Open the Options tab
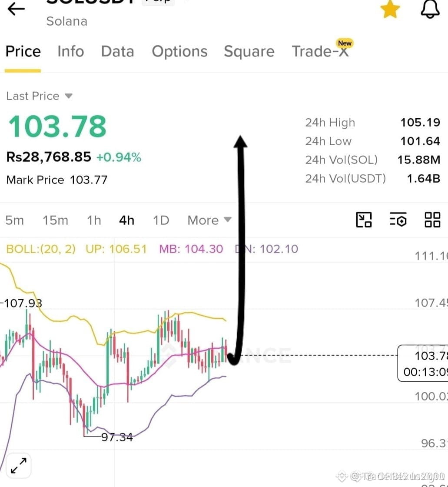The image size is (448, 487). pos(179,52)
